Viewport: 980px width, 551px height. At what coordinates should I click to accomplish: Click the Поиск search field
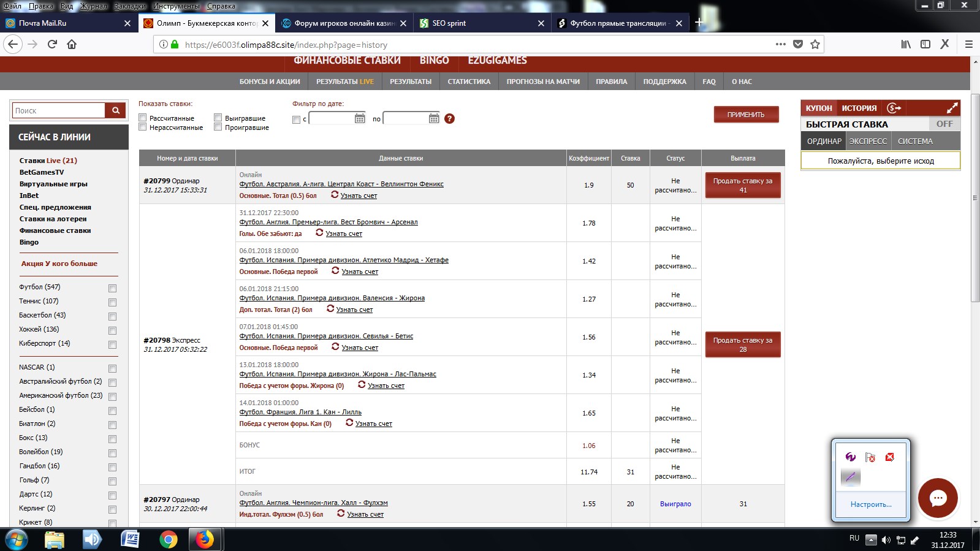tap(59, 110)
